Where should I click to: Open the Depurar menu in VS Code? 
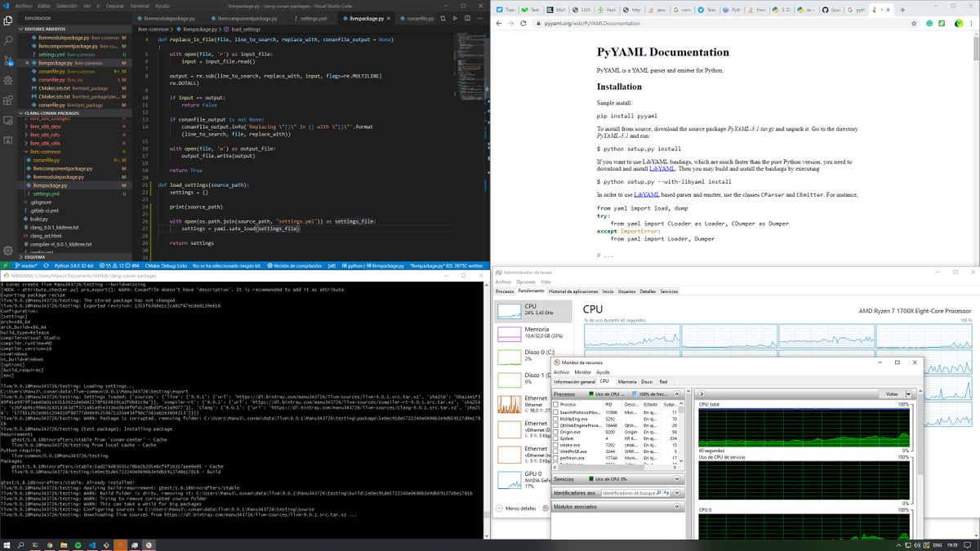tap(115, 5)
